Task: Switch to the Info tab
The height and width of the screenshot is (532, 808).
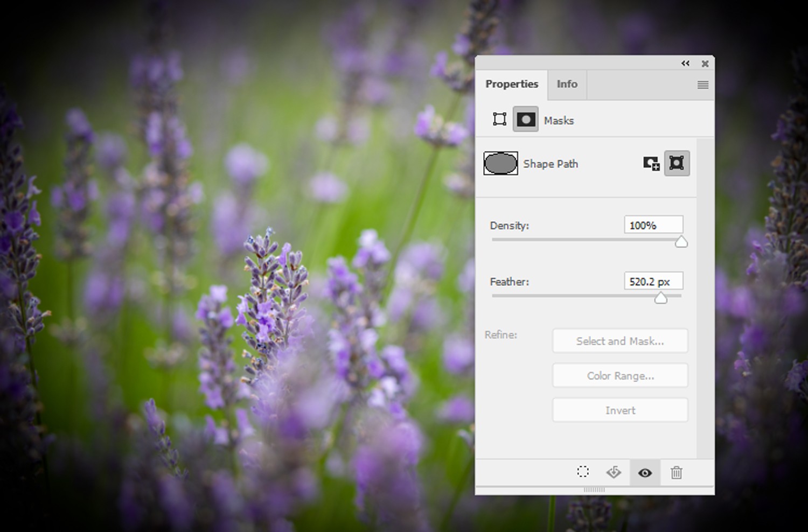Action: pos(567,85)
